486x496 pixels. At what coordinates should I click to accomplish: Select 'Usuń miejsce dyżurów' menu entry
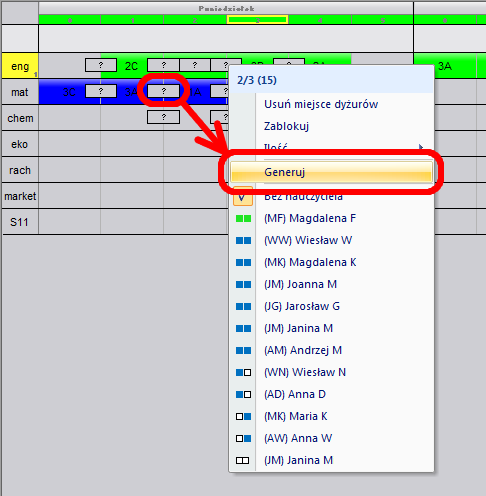click(x=321, y=104)
